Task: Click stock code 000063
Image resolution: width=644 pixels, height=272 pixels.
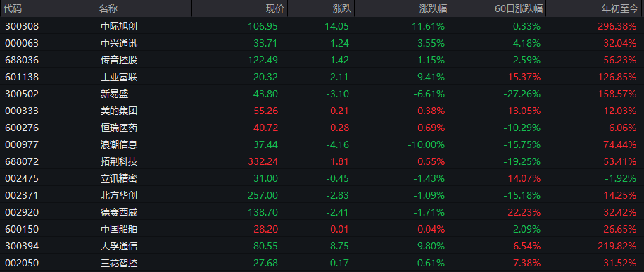Action: pos(22,43)
